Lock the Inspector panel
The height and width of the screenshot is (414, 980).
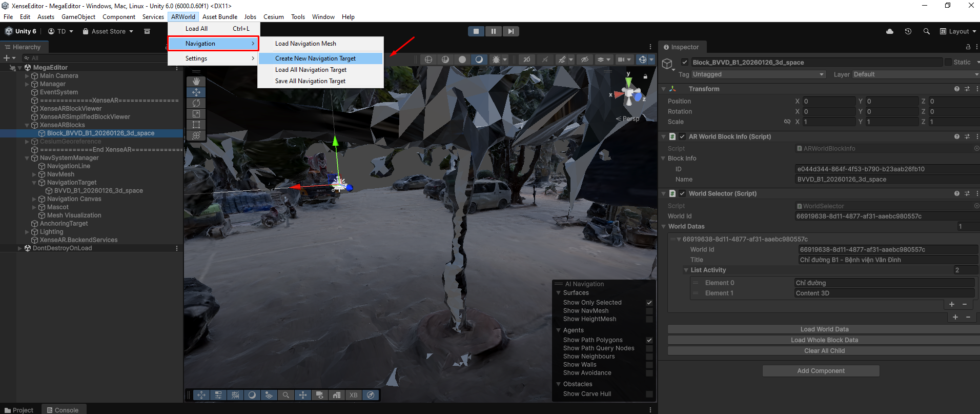coord(968,47)
